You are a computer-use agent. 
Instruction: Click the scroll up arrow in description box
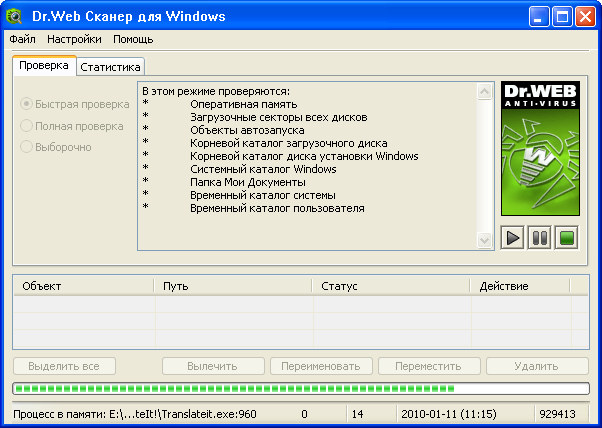[485, 91]
